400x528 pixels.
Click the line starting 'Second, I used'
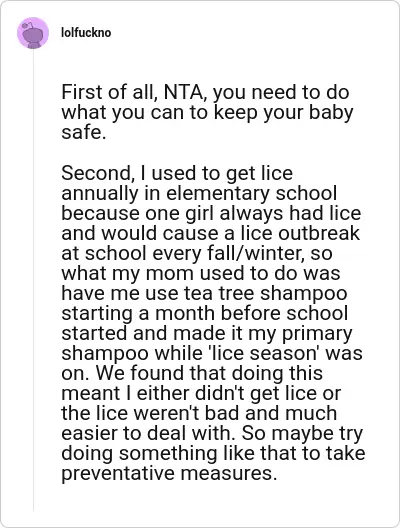(177, 173)
